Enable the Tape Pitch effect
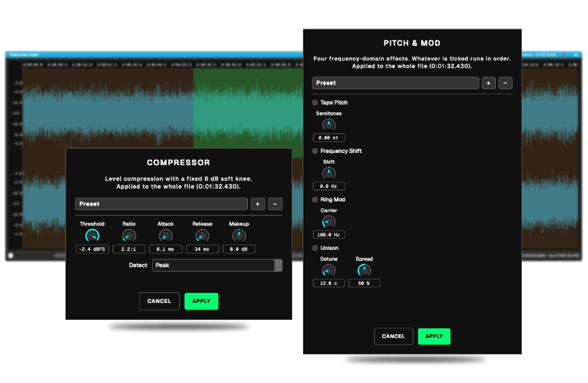The image size is (588, 383). click(315, 103)
